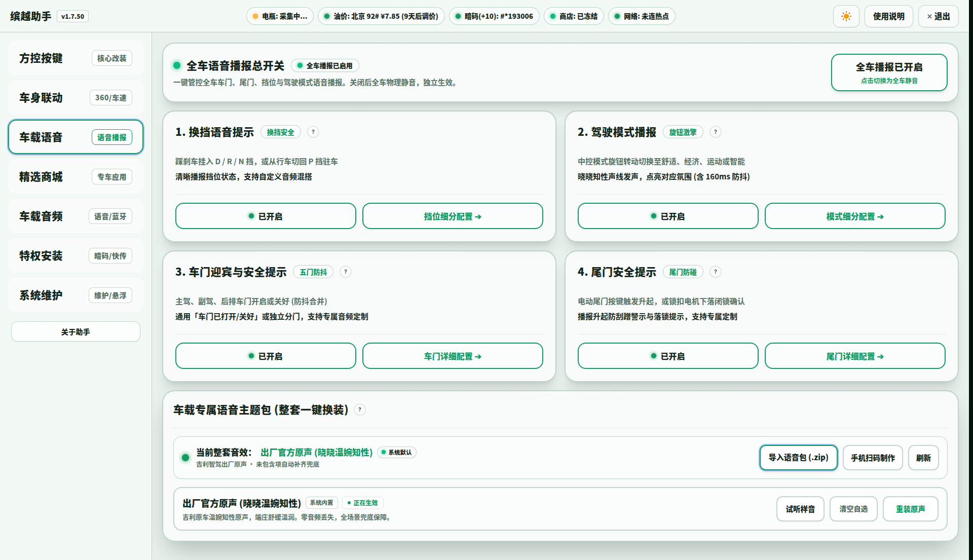Open help icon beside 车载专属语音主题包
Image resolution: width=973 pixels, height=560 pixels.
coord(360,409)
